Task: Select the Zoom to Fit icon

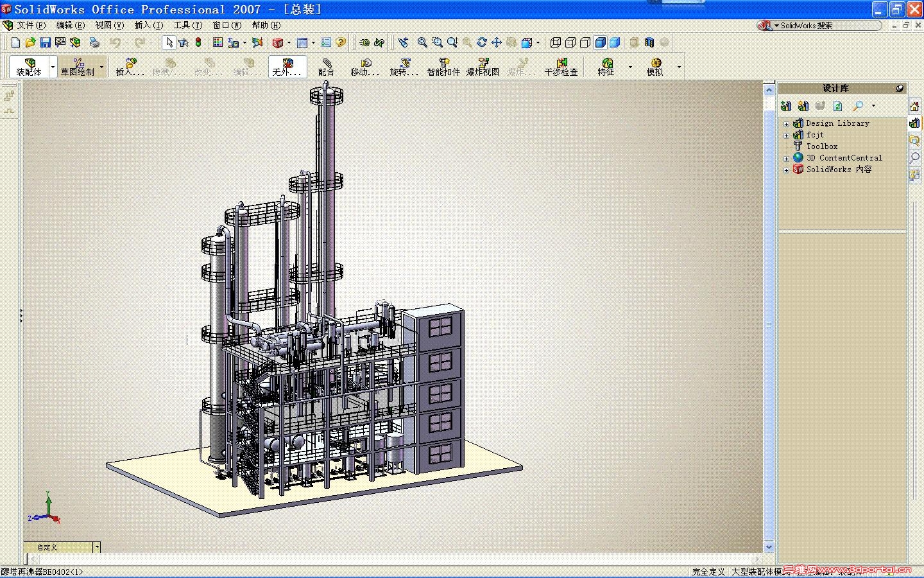Action: [422, 42]
